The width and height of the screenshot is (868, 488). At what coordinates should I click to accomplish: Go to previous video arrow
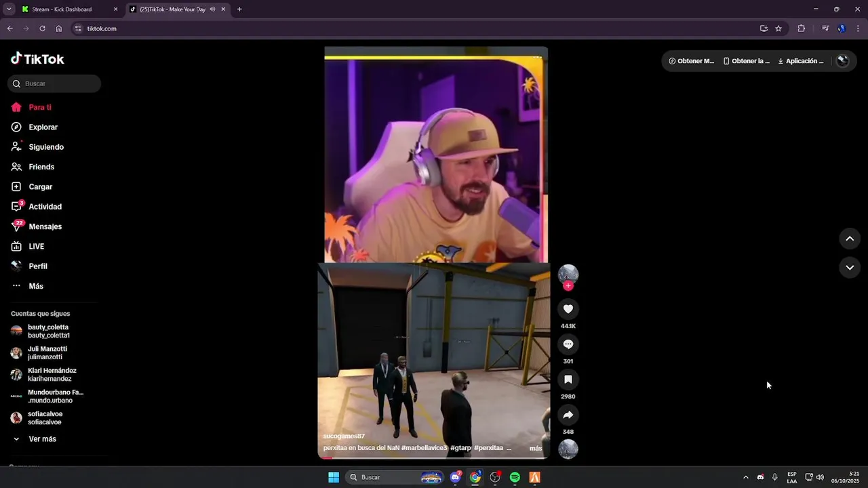pos(850,239)
